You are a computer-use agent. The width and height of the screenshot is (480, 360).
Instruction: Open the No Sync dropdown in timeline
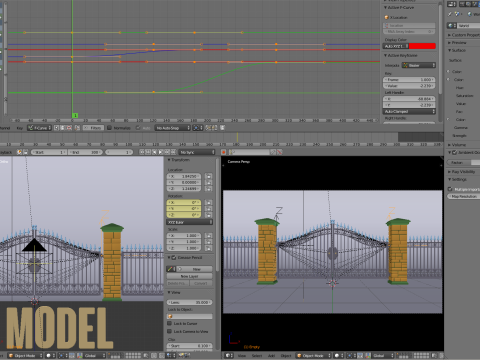coord(197,152)
